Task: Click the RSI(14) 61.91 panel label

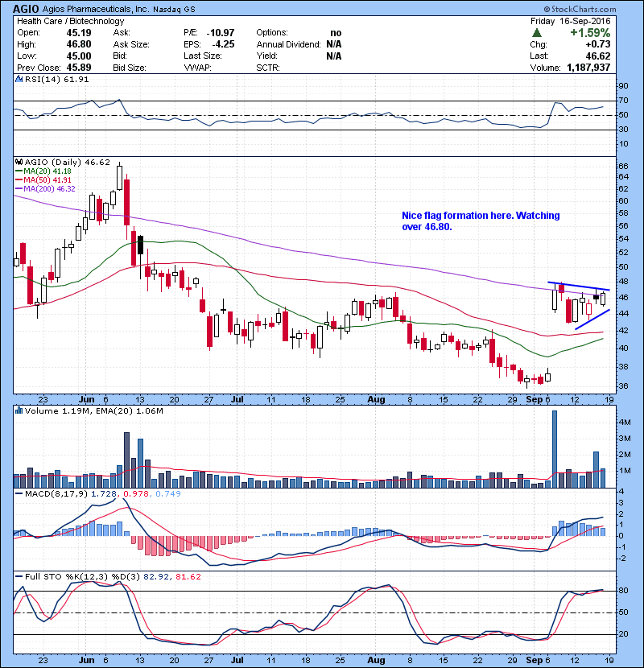Action: point(56,79)
